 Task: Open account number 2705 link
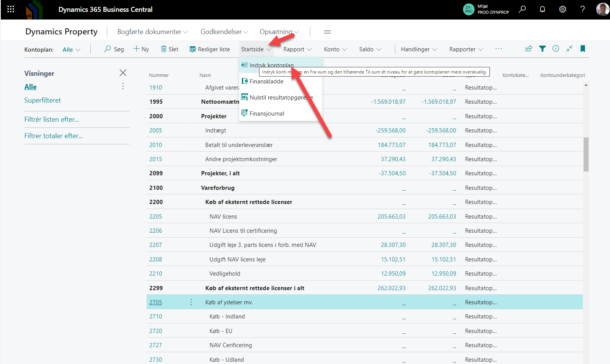pyautogui.click(x=156, y=302)
